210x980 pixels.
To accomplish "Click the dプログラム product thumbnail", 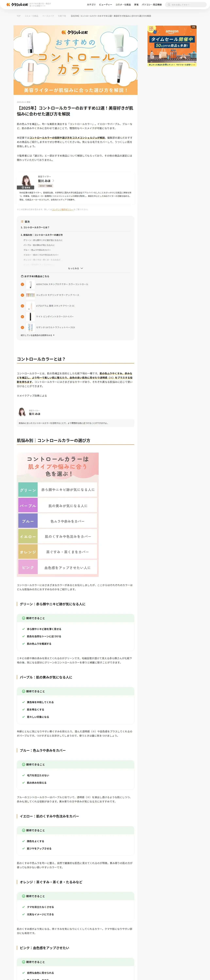I will pos(30,306).
